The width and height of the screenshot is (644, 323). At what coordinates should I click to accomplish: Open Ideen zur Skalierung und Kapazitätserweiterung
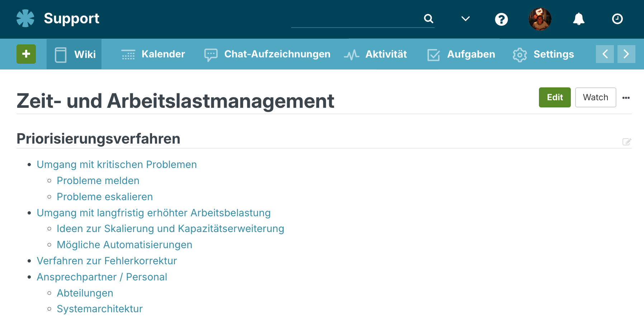point(171,228)
